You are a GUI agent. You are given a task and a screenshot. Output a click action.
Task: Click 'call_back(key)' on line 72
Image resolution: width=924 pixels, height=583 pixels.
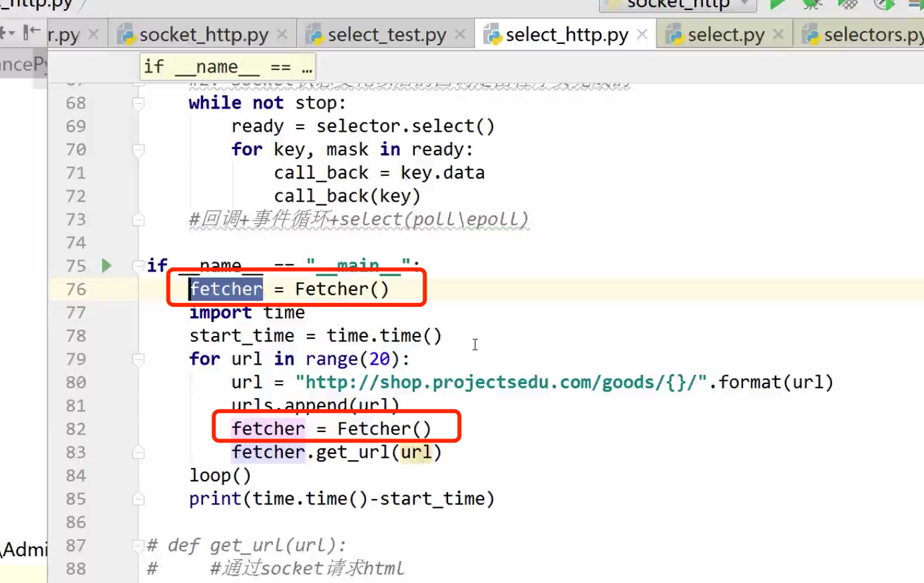coord(347,196)
